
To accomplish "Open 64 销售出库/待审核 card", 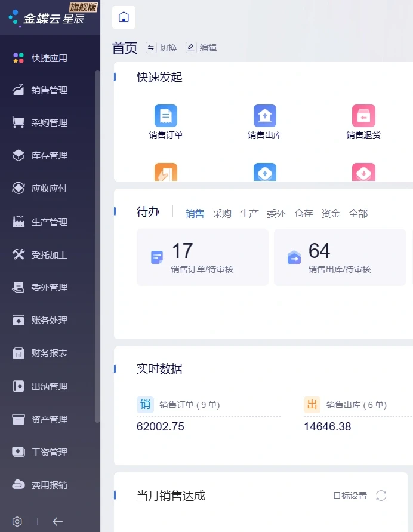I will [x=340, y=257].
